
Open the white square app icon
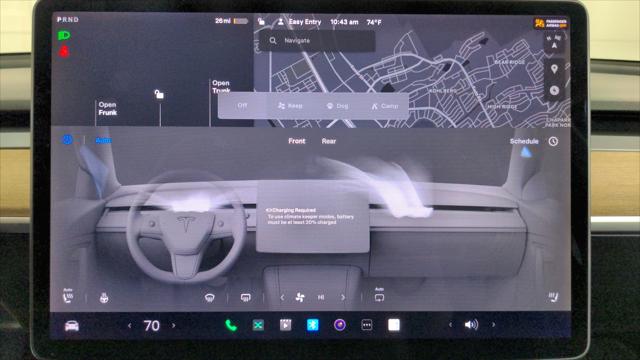394,325
